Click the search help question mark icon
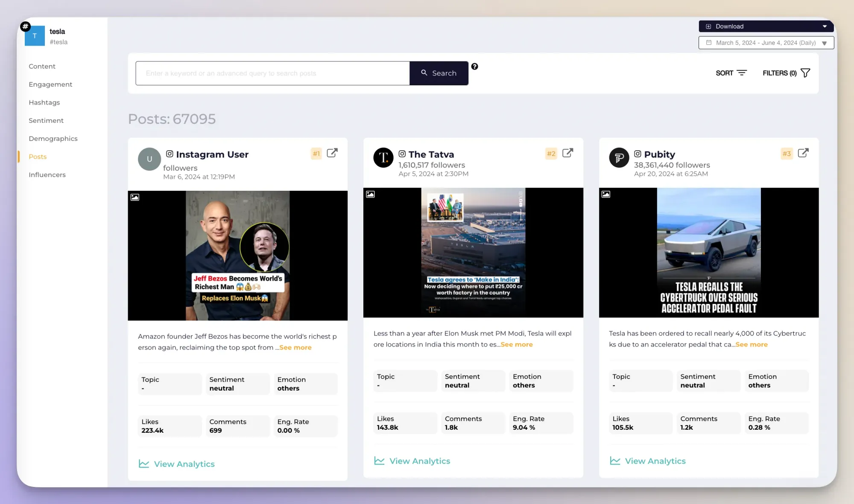 coord(474,67)
